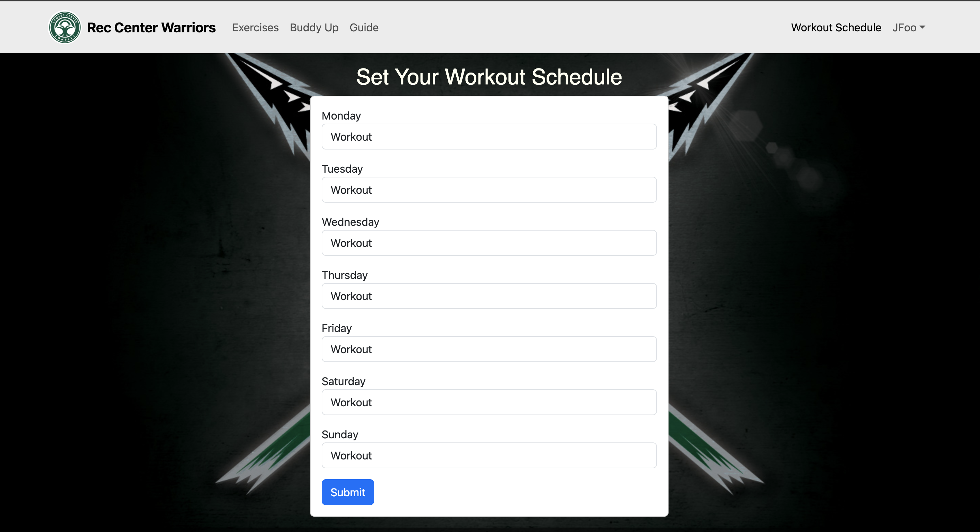Open the Exercises navigation link
The image size is (980, 532).
(x=255, y=28)
